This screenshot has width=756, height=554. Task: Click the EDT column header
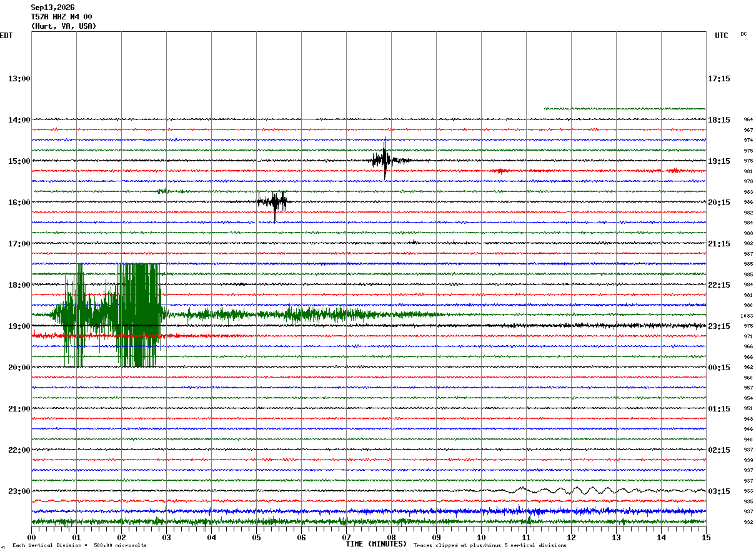pyautogui.click(x=6, y=36)
